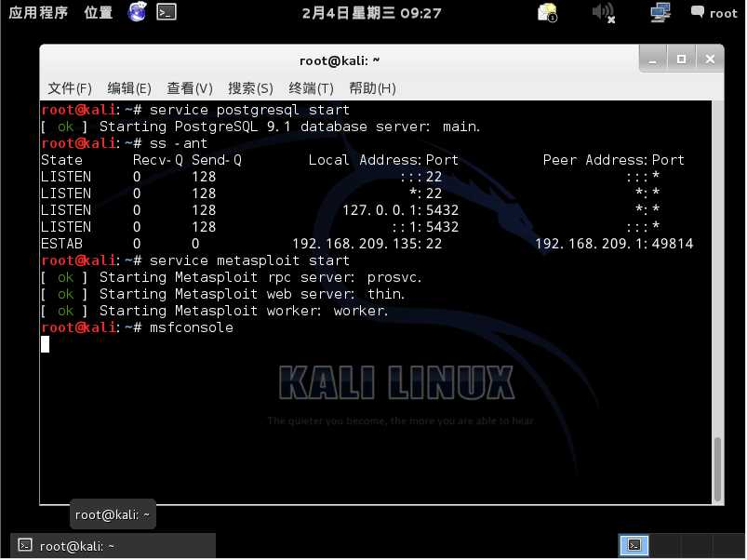Click the 'State' column header

pos(61,160)
